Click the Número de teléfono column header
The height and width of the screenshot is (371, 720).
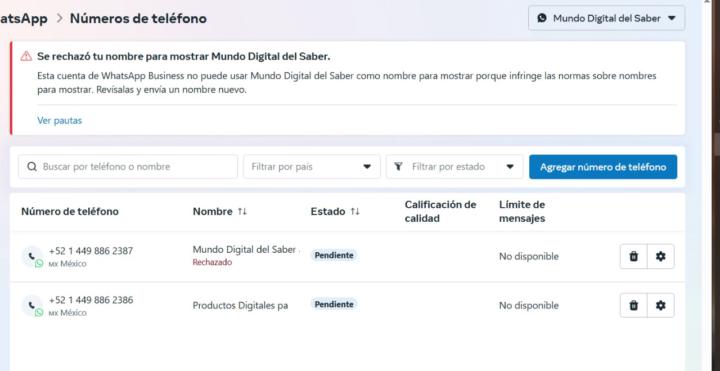(x=70, y=211)
